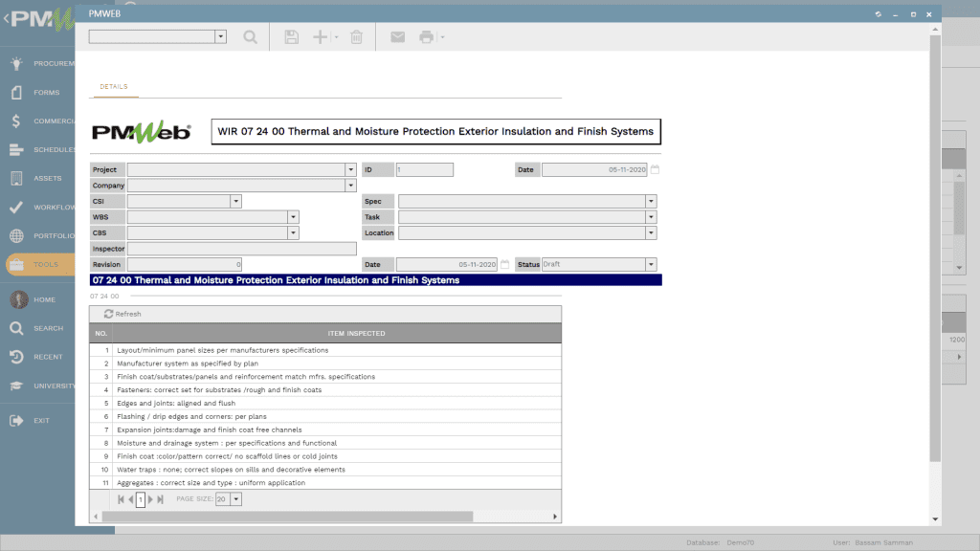Select the Tools sidebar module

40,265
